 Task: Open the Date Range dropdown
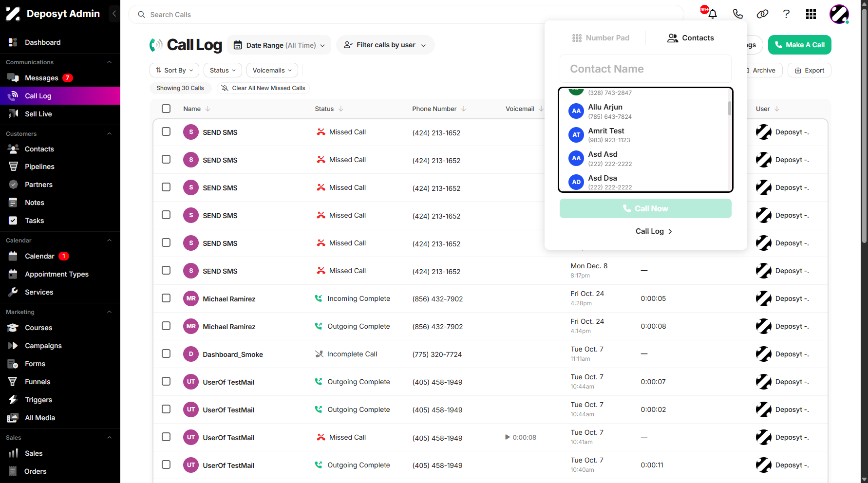[279, 45]
